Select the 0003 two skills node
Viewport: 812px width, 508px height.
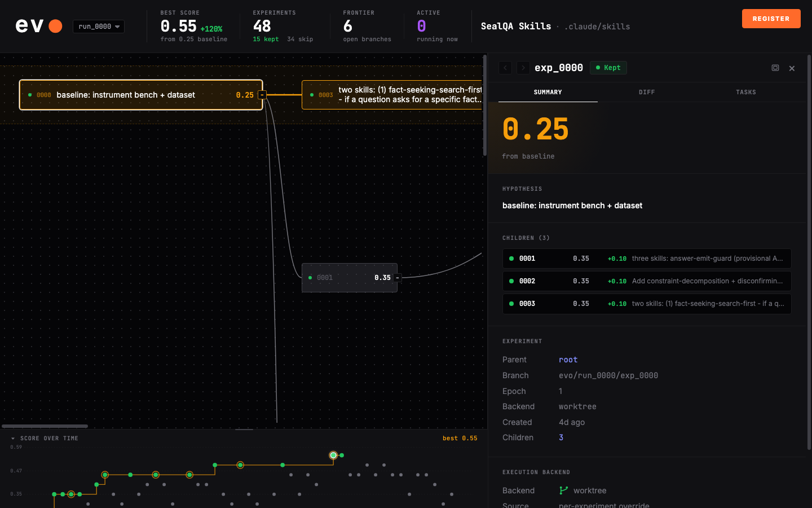[x=392, y=95]
